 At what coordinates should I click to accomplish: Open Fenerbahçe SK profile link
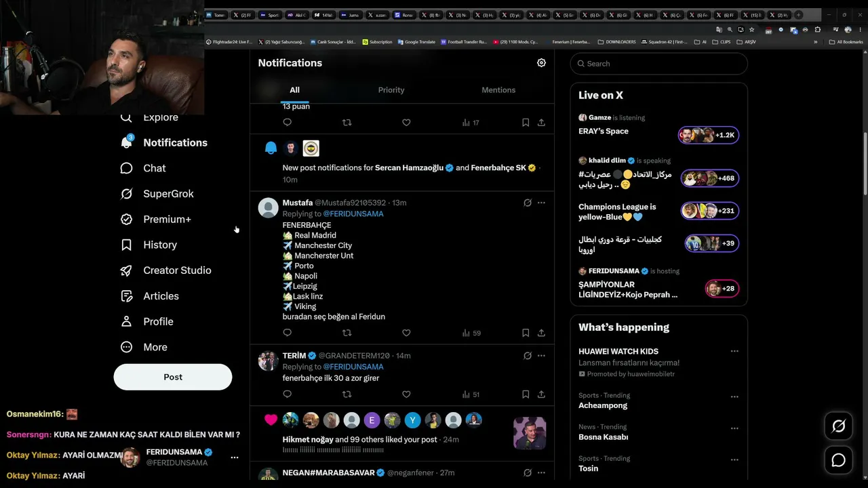[x=498, y=167]
